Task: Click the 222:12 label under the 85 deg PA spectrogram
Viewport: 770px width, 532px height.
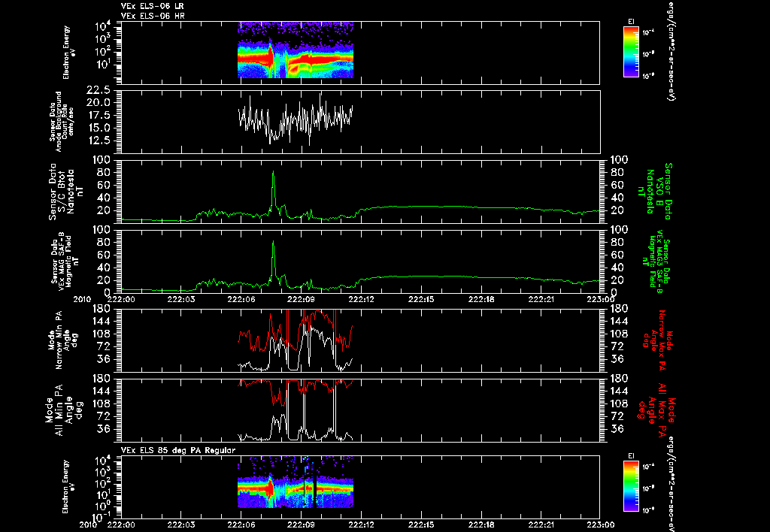Action: pos(361,524)
